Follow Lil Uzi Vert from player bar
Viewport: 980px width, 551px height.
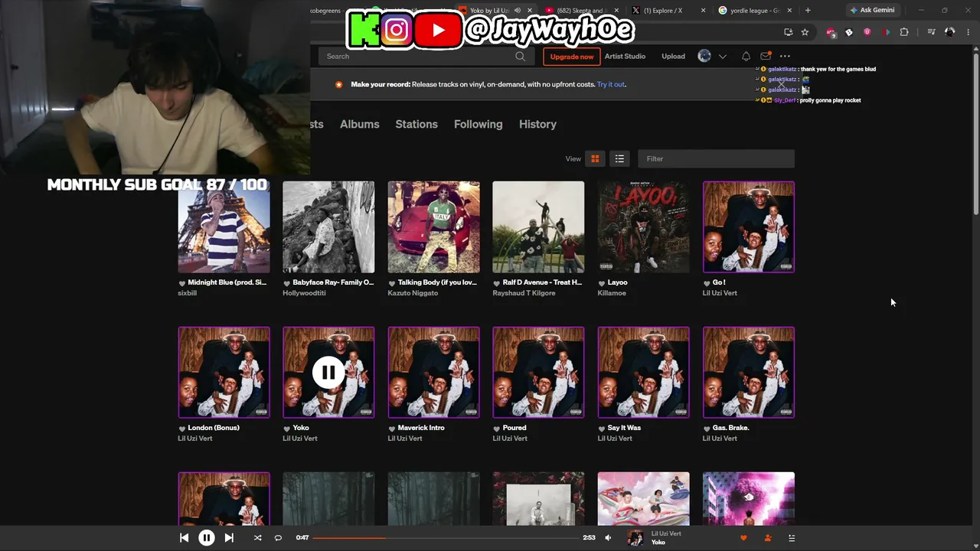pyautogui.click(x=768, y=538)
